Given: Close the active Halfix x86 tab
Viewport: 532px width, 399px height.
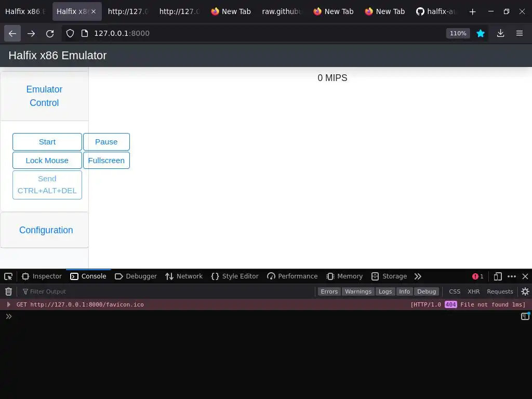Looking at the screenshot, I should click(x=94, y=11).
